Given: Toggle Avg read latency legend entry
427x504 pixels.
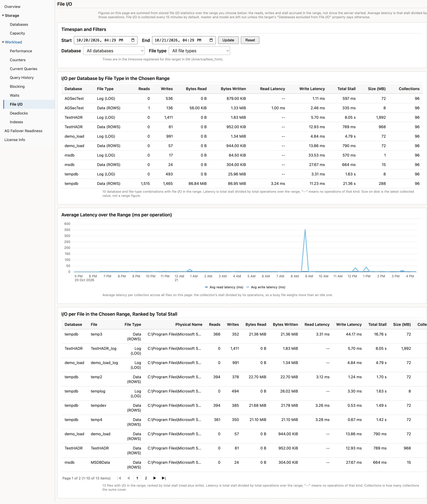Looking at the screenshot, I should coord(224,287).
